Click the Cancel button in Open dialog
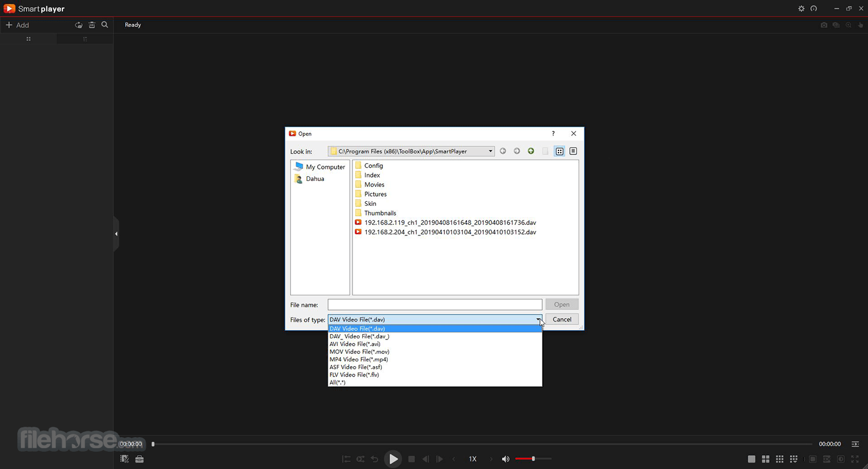Screen dimensions: 868x469 coord(562,319)
